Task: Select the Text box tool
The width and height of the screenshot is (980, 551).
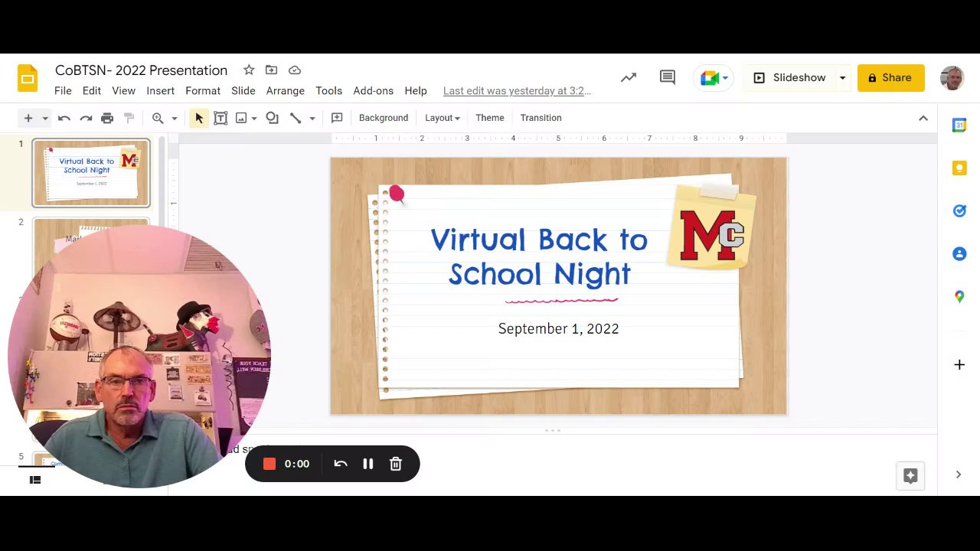Action: (x=220, y=118)
